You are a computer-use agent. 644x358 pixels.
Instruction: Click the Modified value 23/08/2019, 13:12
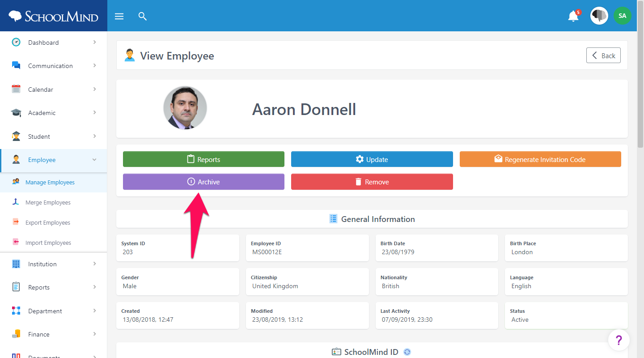pos(278,320)
